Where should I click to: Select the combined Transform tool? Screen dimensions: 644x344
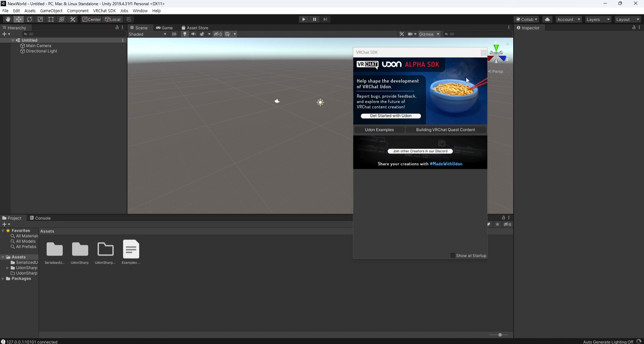coord(62,19)
